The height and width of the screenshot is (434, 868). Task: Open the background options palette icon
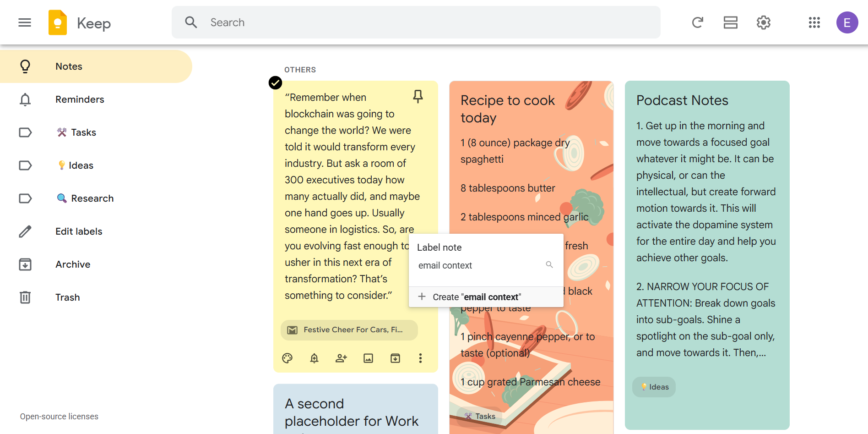[x=288, y=358]
